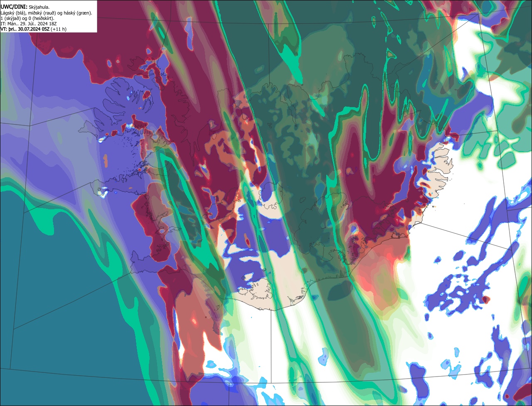Click the '1 (skýjað) og 0 (heiðskírt)' line
Viewport: 532px width, 406px height.
pyautogui.click(x=27, y=18)
